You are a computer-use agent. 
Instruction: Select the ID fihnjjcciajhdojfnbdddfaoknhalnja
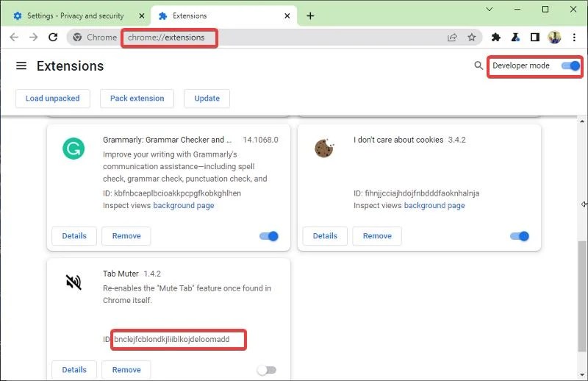pyautogui.click(x=422, y=193)
